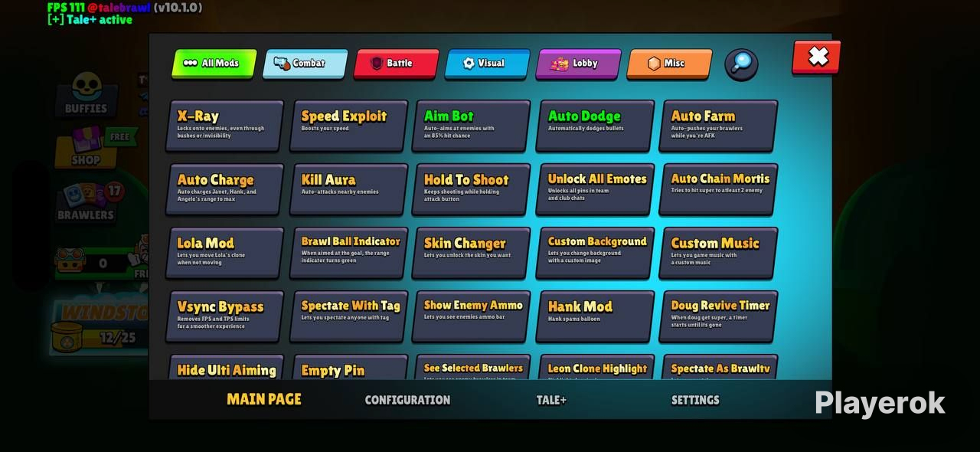The width and height of the screenshot is (980, 452).
Task: Open the Visual tab
Action: 487,64
